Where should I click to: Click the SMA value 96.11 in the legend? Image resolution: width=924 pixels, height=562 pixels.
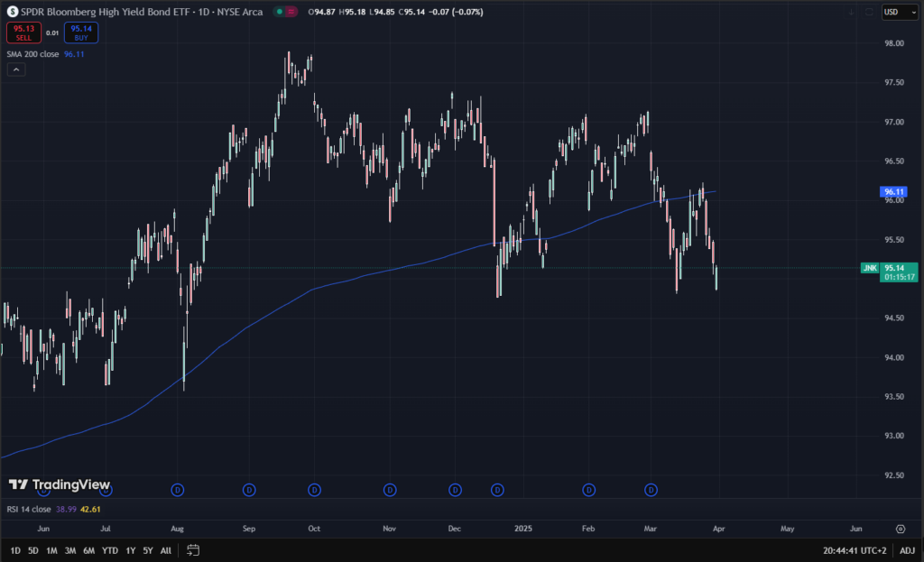pyautogui.click(x=74, y=53)
